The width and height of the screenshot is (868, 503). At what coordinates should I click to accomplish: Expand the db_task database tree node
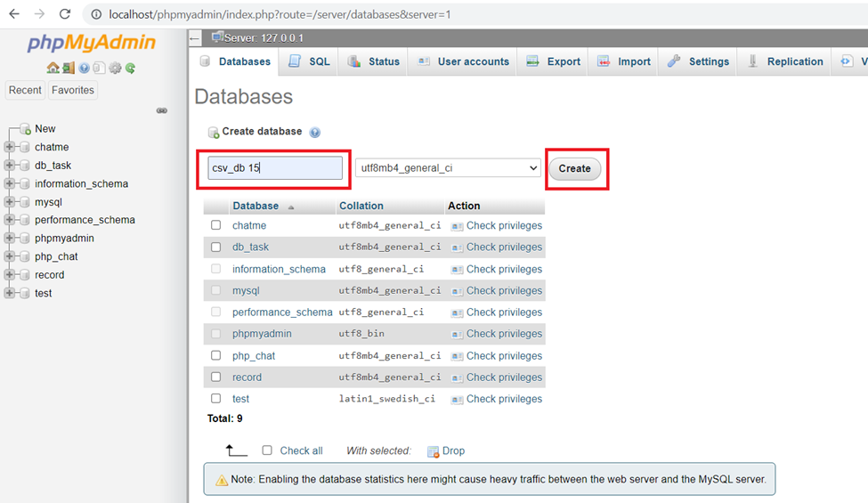(x=9, y=165)
